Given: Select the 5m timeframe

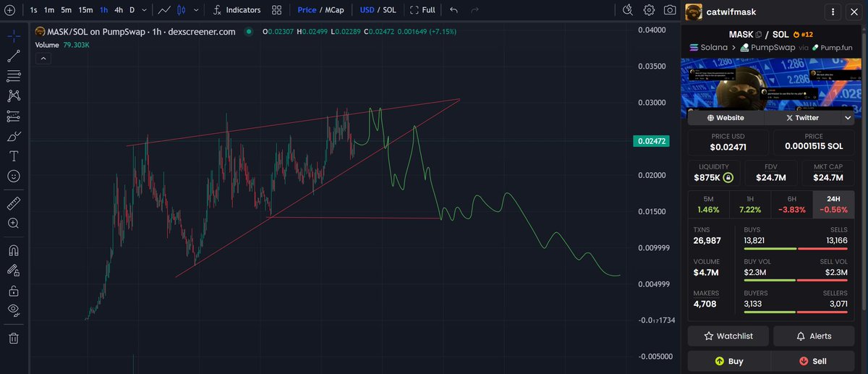Looking at the screenshot, I should click(66, 10).
